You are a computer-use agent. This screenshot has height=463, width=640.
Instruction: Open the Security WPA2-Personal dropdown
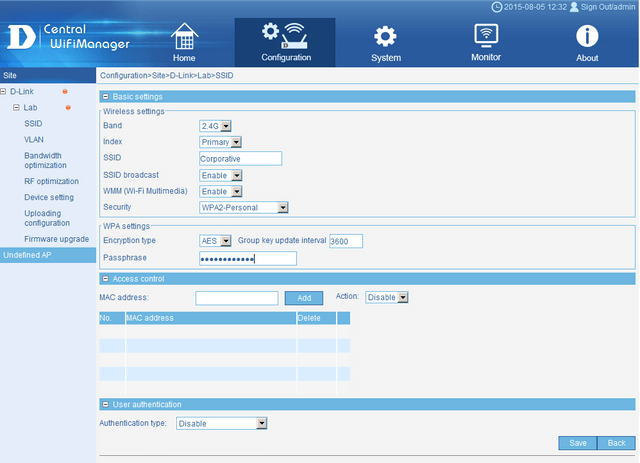point(244,207)
